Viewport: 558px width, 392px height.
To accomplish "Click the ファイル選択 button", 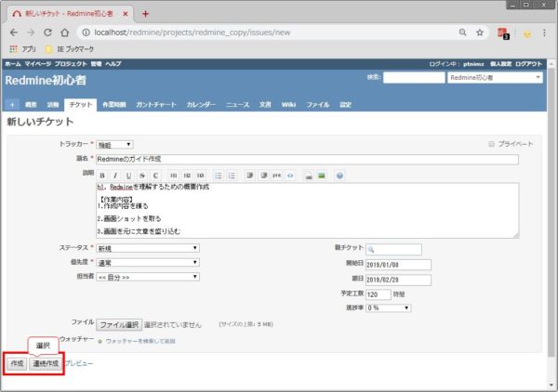I will tap(119, 325).
